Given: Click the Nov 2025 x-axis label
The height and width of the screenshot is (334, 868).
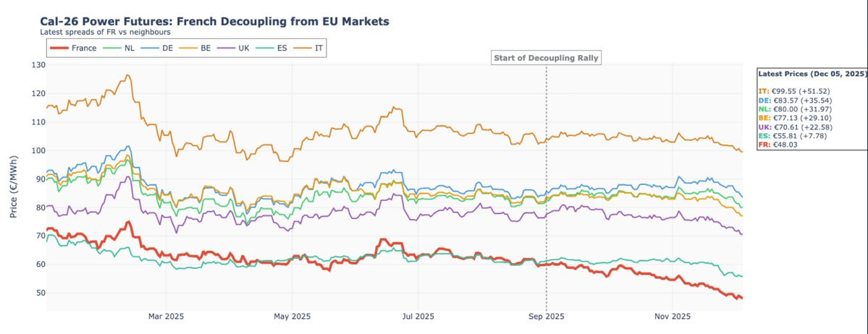Looking at the screenshot, I should coord(672,316).
